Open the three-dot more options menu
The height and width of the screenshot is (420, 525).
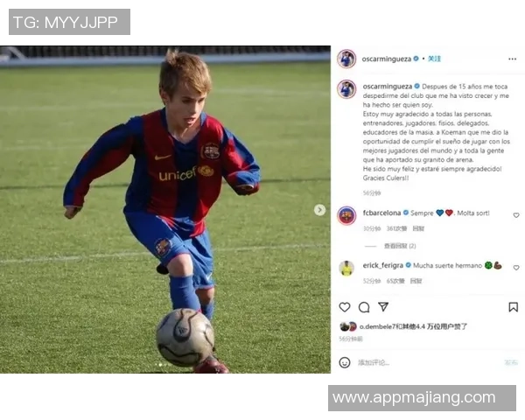512,59
